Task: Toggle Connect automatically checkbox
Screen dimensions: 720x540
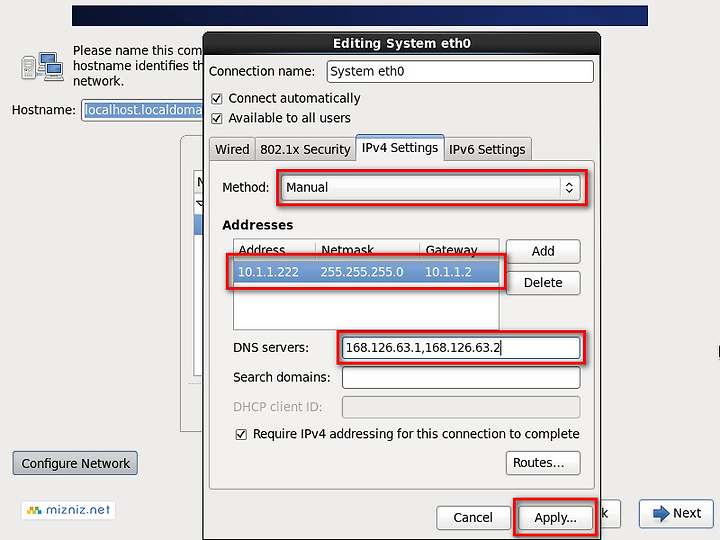Action: (x=217, y=99)
